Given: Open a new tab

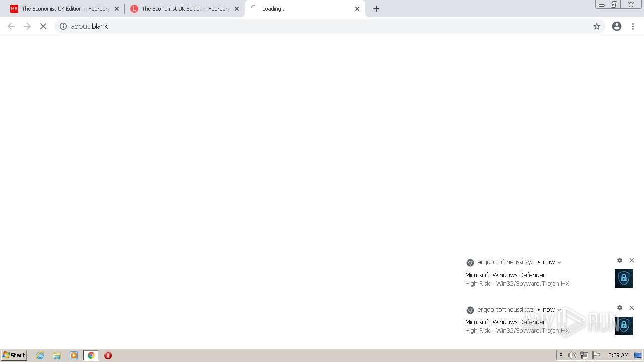Looking at the screenshot, I should coord(376,9).
